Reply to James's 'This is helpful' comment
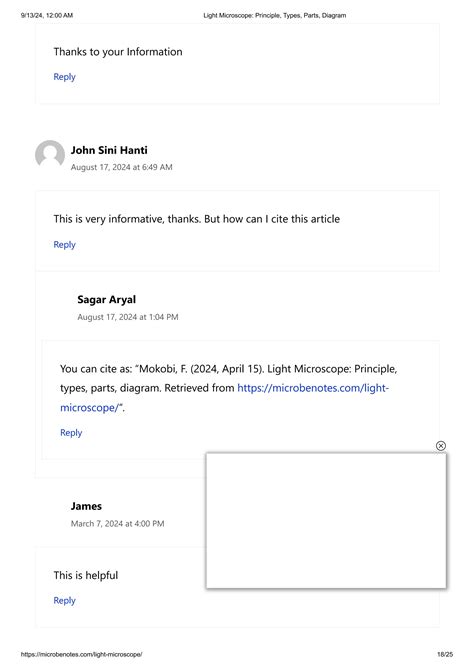Image resolution: width=474 pixels, height=670 pixels. click(65, 601)
